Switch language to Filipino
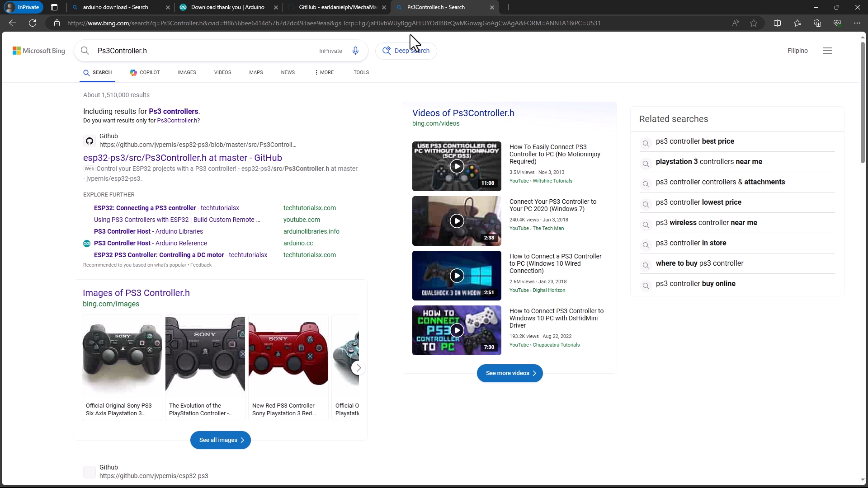The width and height of the screenshot is (868, 488). tap(797, 51)
